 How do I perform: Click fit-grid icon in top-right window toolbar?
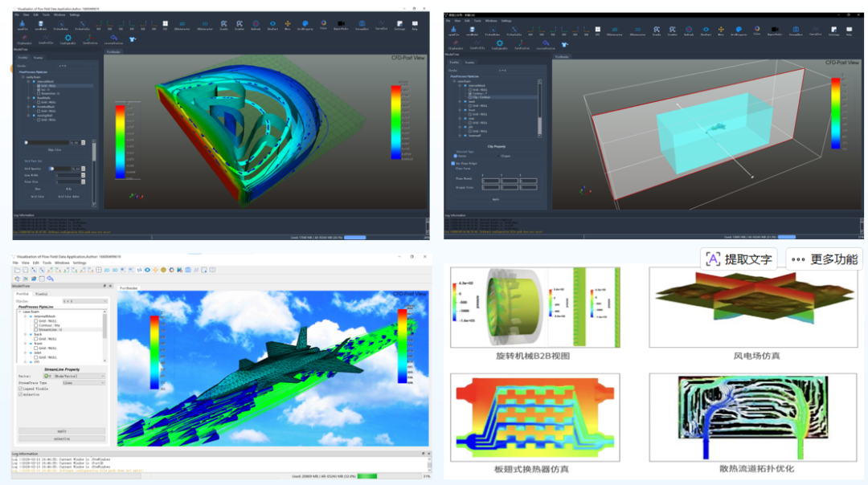tap(598, 30)
